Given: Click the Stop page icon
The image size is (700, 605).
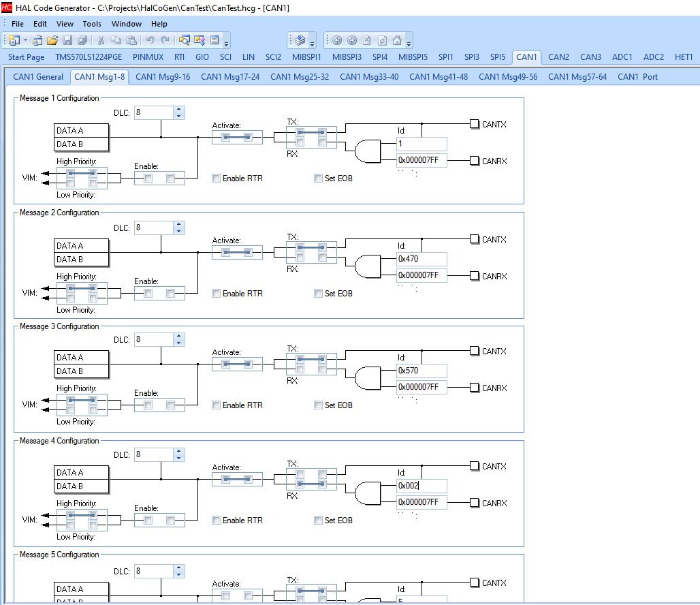Looking at the screenshot, I should [367, 41].
